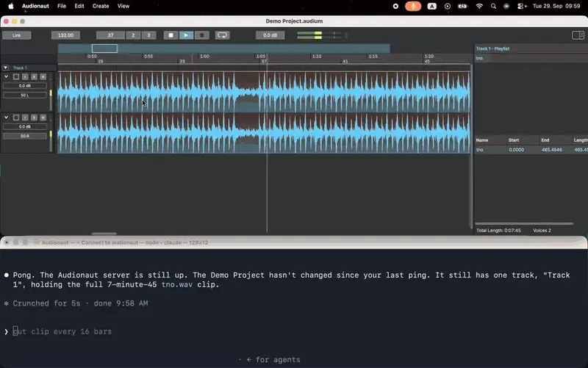Toggle the right sidebar panel icon
The width and height of the screenshot is (588, 368).
(578, 35)
